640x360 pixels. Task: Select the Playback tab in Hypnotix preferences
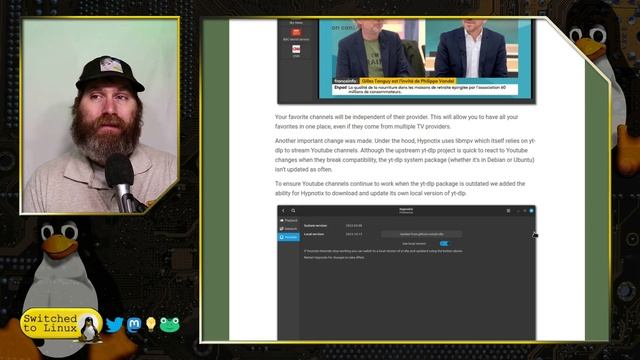click(289, 220)
